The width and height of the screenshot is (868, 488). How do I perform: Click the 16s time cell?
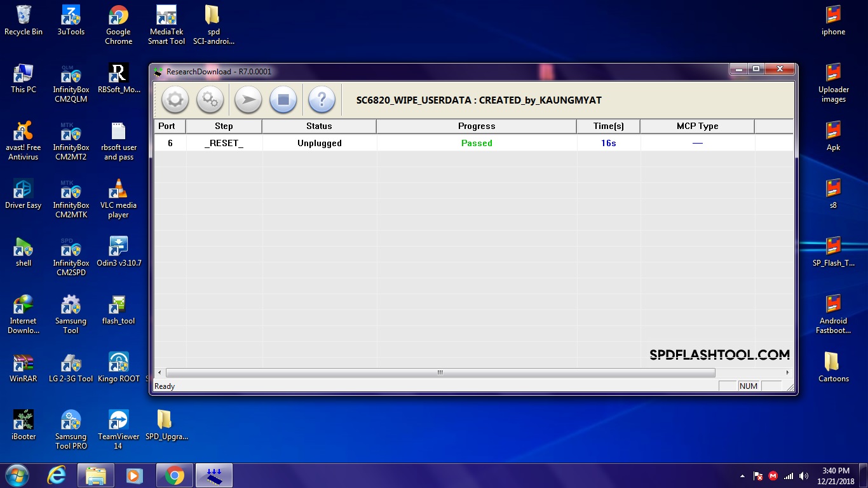click(x=609, y=143)
